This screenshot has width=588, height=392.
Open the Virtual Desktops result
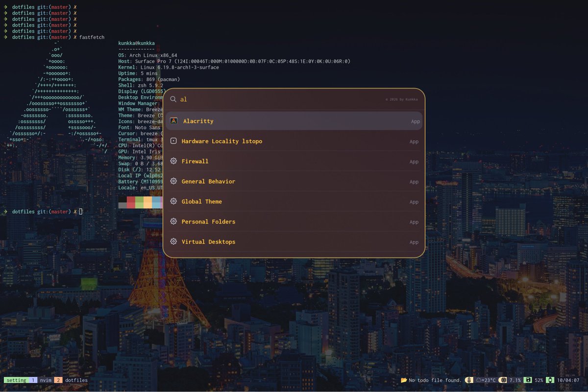tap(294, 242)
